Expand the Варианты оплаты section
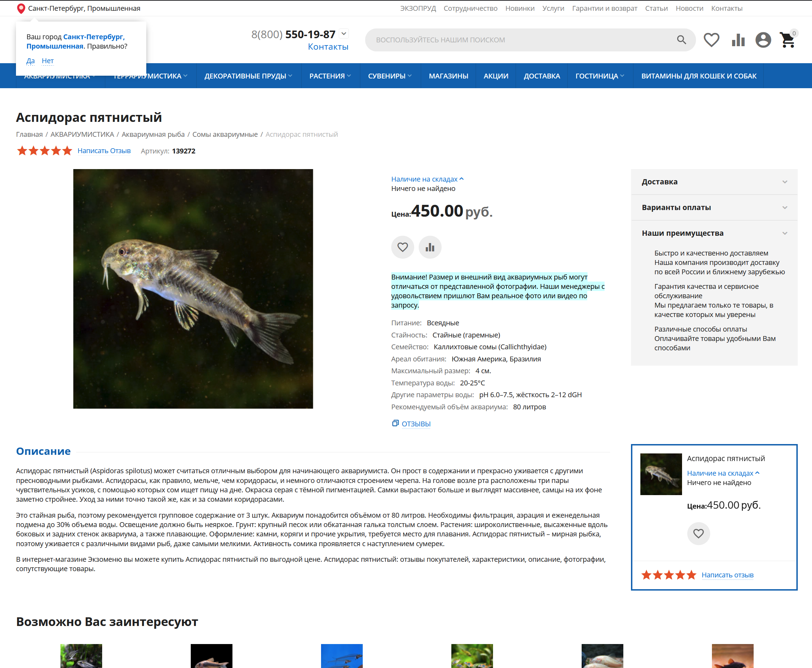The image size is (812, 668). (x=714, y=207)
